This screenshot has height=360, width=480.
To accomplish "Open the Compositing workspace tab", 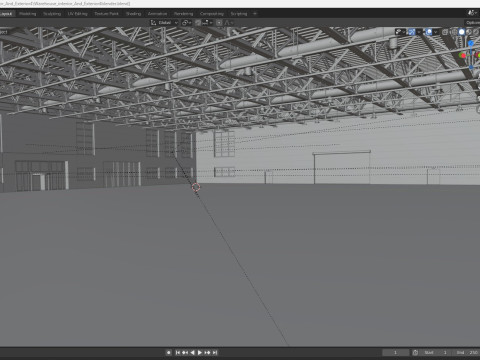I will pos(212,14).
